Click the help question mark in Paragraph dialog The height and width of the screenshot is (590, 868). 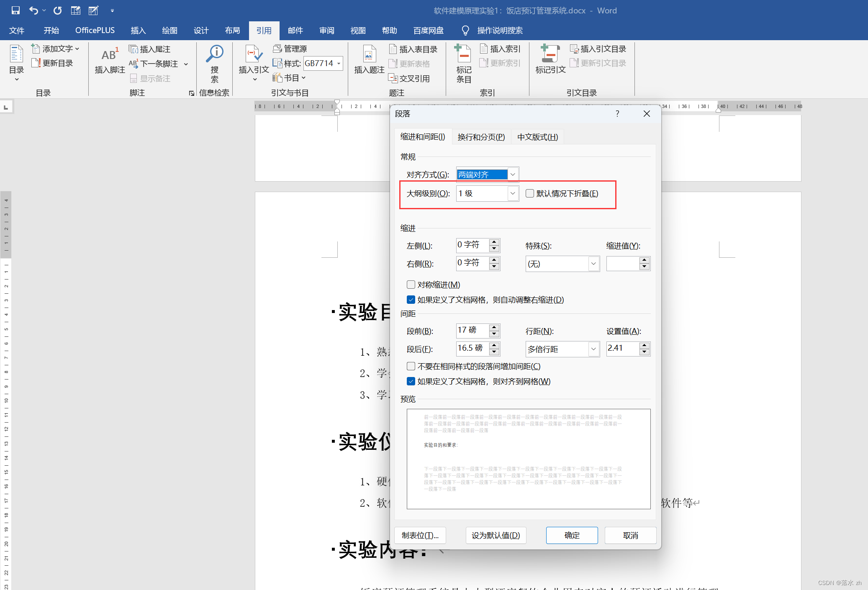[617, 114]
